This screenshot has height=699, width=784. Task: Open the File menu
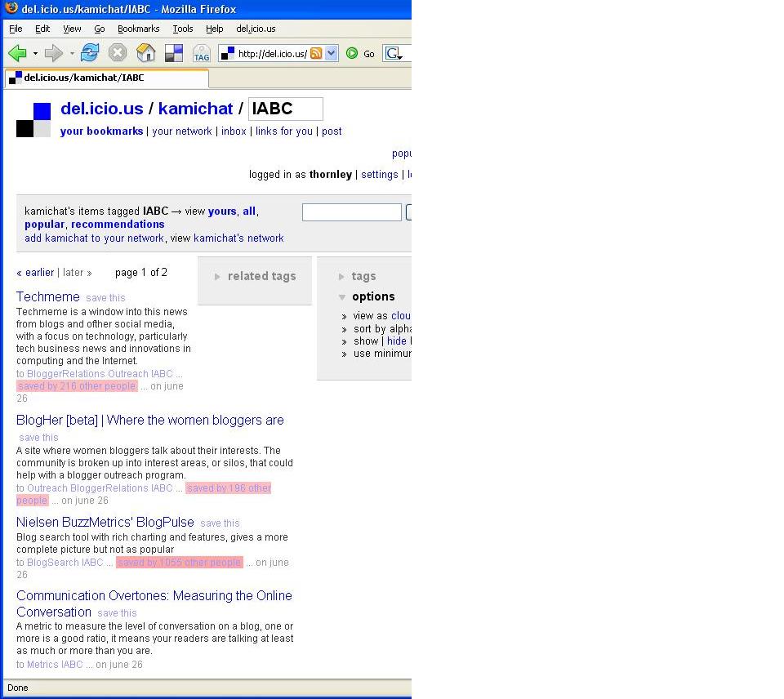tap(16, 29)
